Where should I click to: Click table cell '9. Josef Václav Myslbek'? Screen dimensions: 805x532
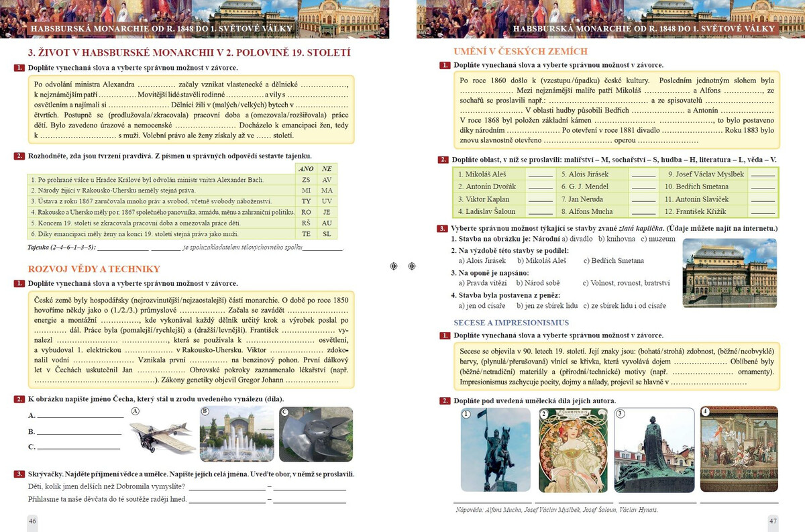pyautogui.click(x=705, y=174)
